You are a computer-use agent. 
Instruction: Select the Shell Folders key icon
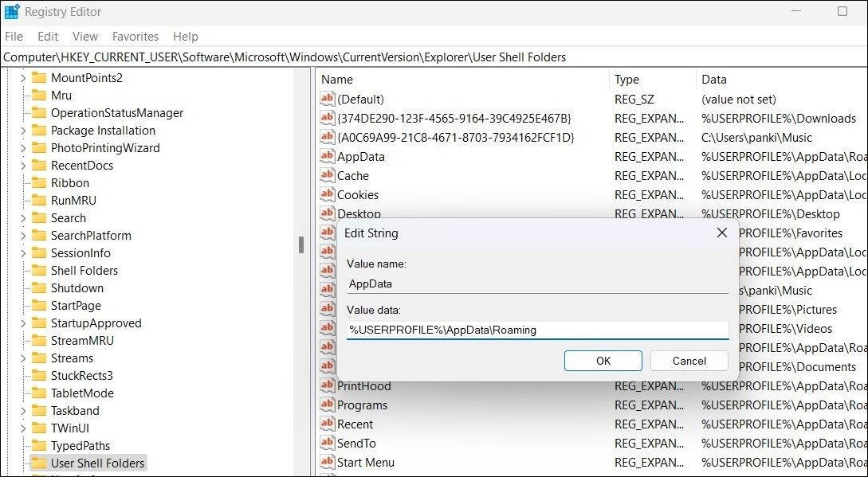click(x=39, y=271)
